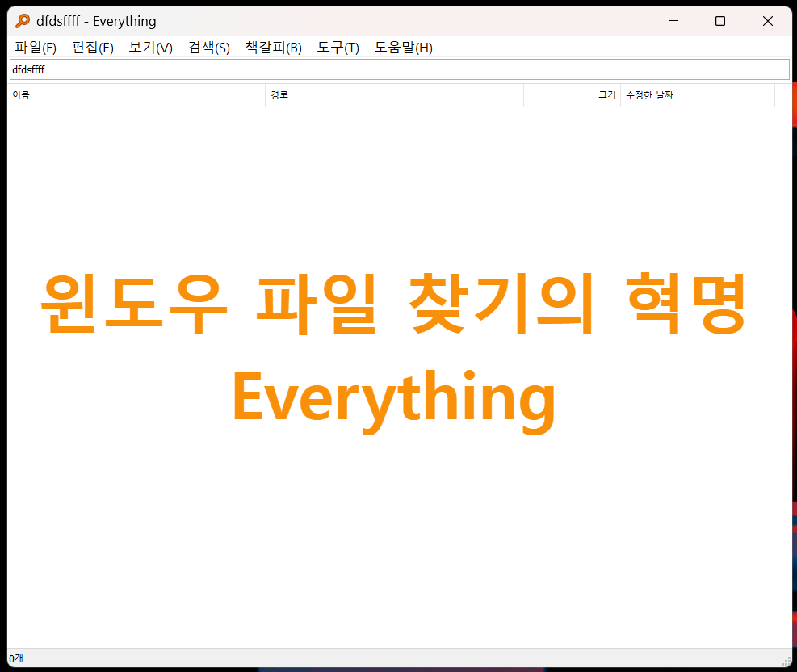Open the 파일(F) menu
The height and width of the screenshot is (672, 797).
36,48
